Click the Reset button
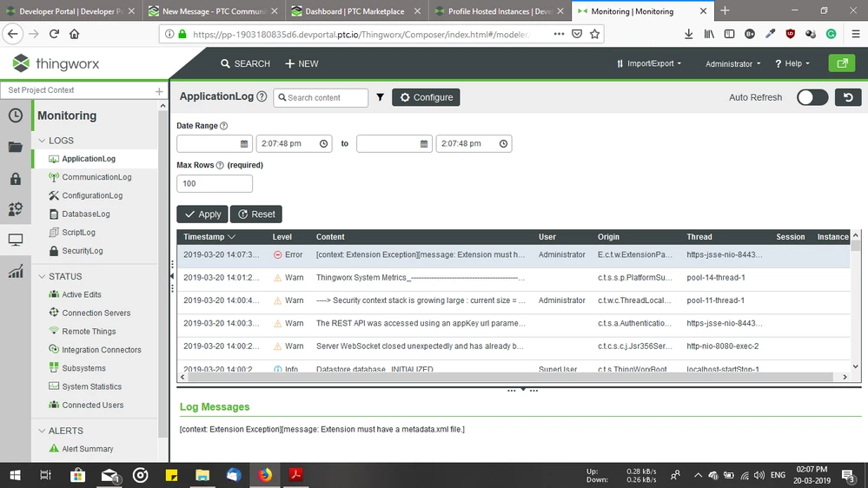Image resolution: width=868 pixels, height=488 pixels. pos(256,214)
